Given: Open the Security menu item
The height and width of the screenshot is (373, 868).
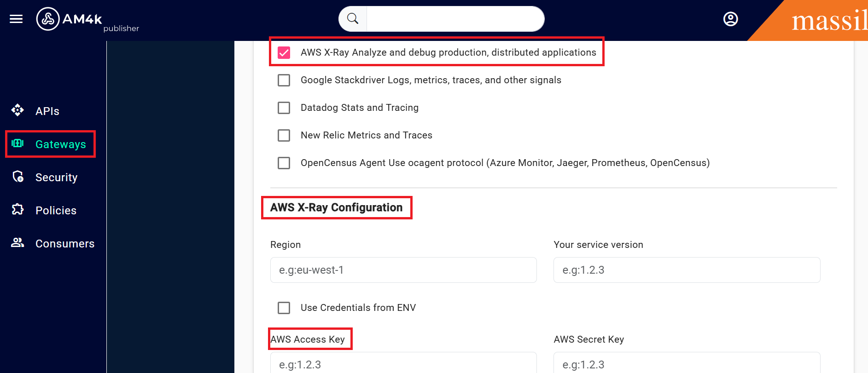Looking at the screenshot, I should [56, 178].
